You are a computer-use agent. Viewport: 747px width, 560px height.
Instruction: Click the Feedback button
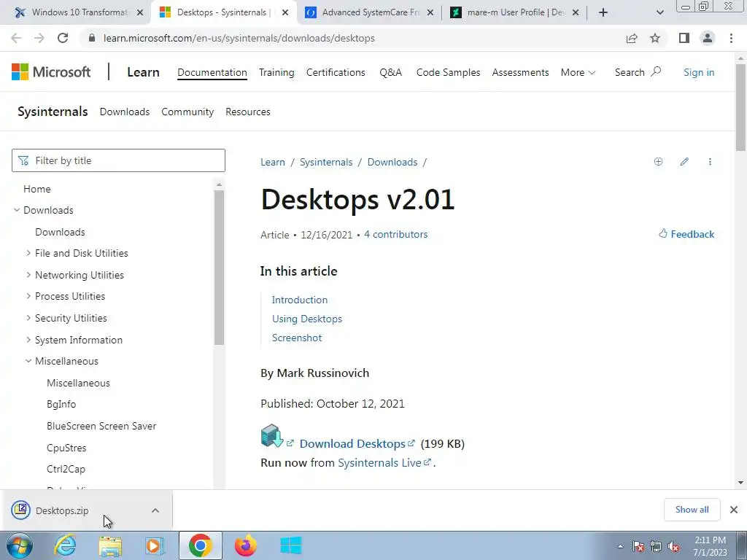coord(686,234)
